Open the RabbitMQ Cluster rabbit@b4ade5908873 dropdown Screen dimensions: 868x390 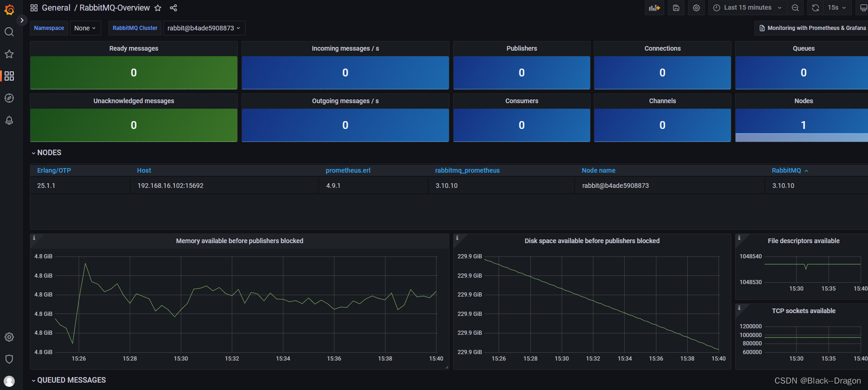(204, 28)
